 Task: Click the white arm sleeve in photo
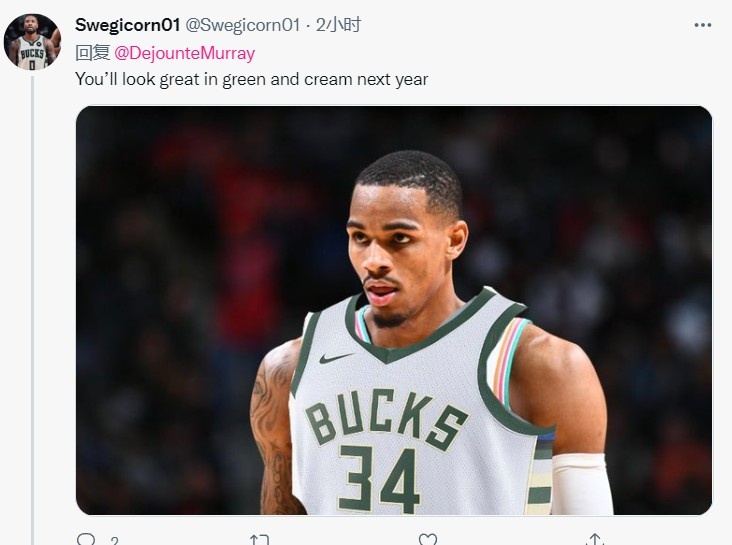tap(581, 484)
